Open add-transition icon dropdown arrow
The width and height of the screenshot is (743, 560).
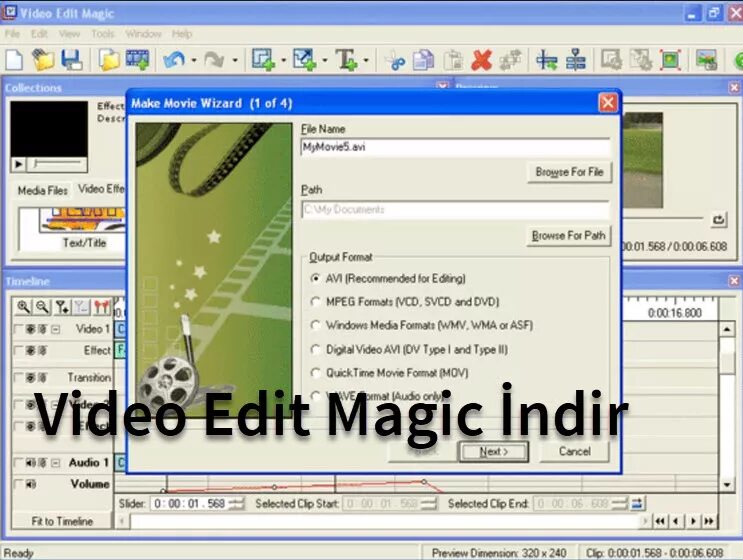point(325,61)
